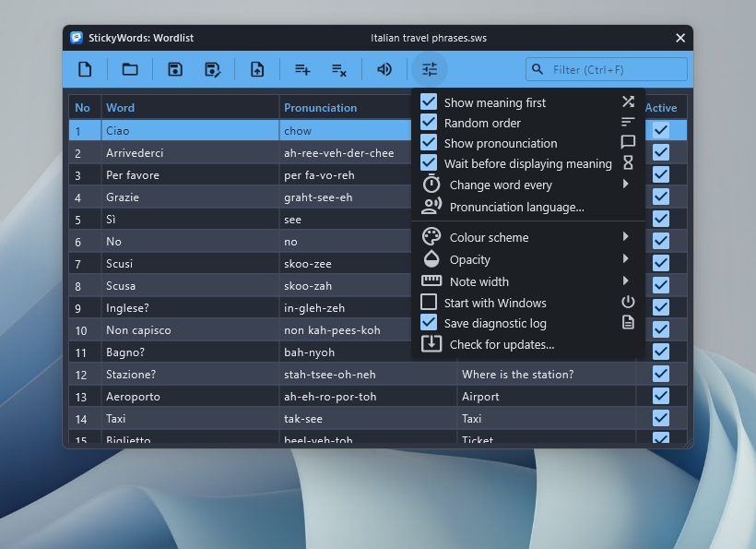Open the Pronunciation language... menu entry
This screenshot has height=549, width=756.
coord(528,207)
